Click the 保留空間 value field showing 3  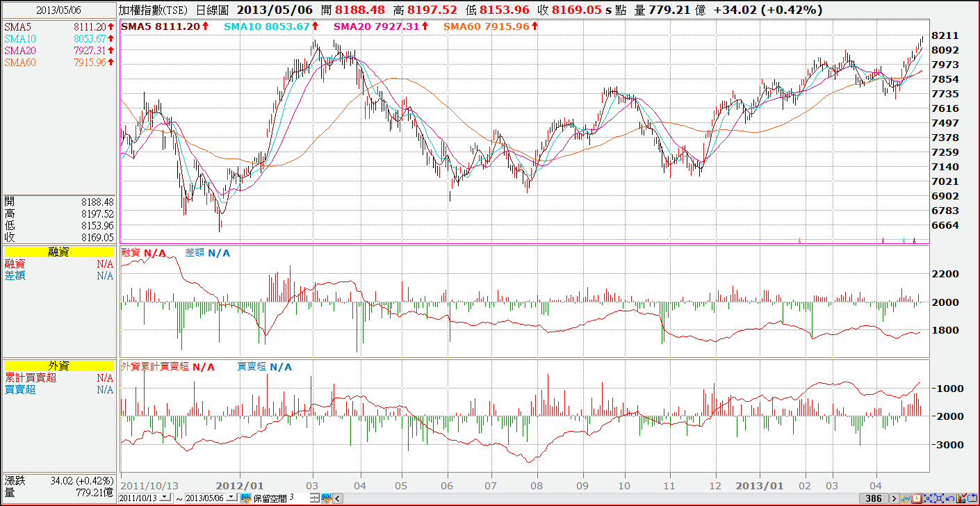click(299, 498)
